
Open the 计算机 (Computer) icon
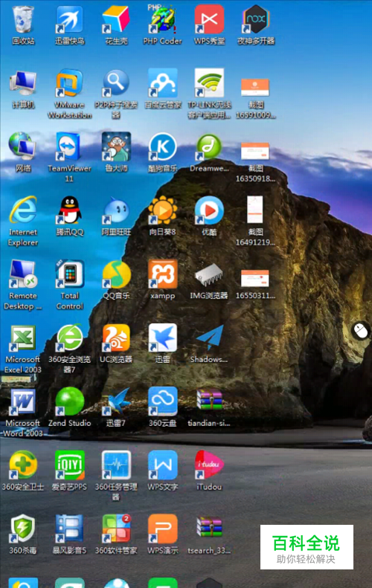point(23,83)
